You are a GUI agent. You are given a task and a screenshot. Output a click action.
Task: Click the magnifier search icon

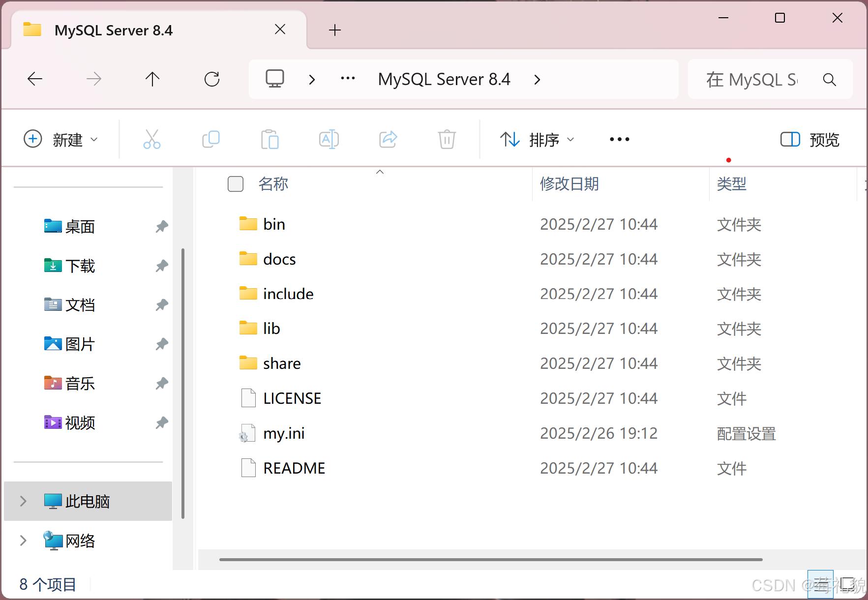click(x=830, y=79)
